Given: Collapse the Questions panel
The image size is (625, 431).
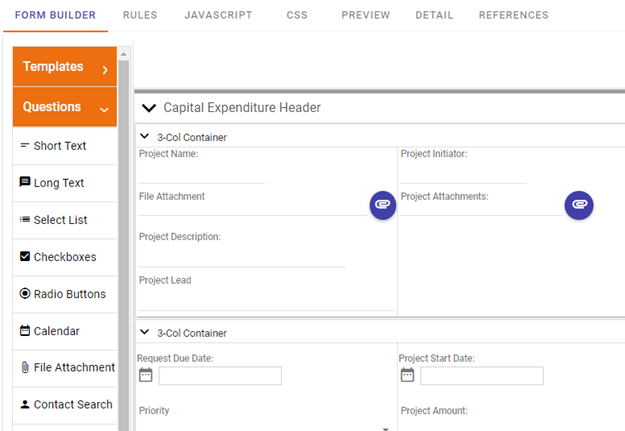Looking at the screenshot, I should point(104,108).
